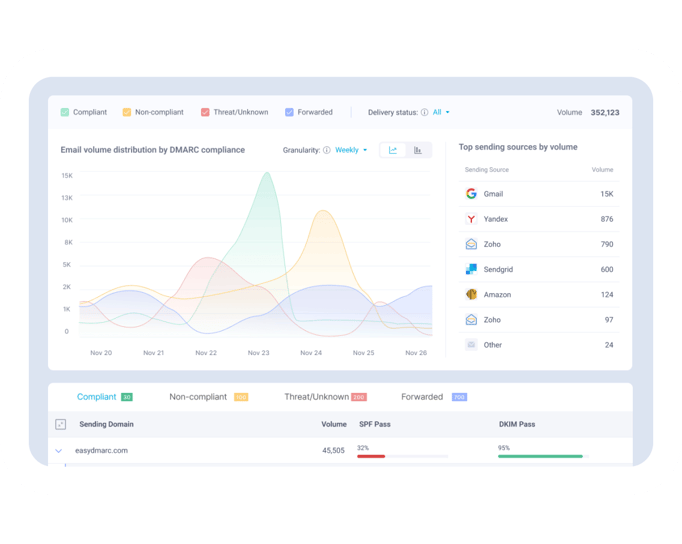The height and width of the screenshot is (544, 682).
Task: Click the red badge on Threat/Unknown tab
Action: (x=359, y=397)
